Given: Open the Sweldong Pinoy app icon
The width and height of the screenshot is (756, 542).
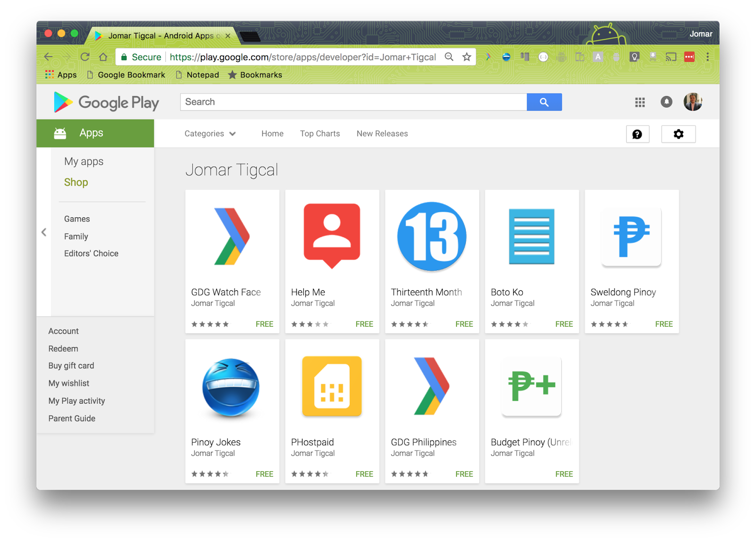Looking at the screenshot, I should (631, 237).
